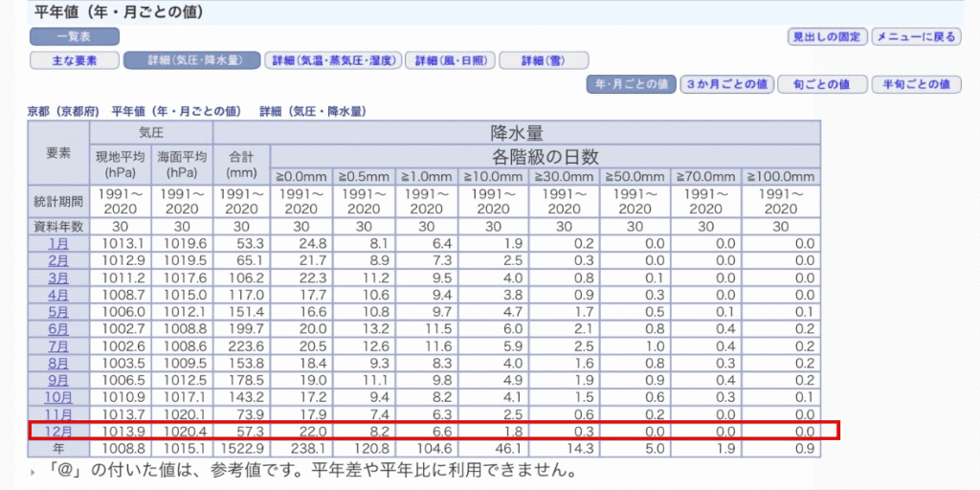Viewport: 980px width, 490px height.
Task: Click the ≥70.0mm column header
Action: [x=705, y=176]
